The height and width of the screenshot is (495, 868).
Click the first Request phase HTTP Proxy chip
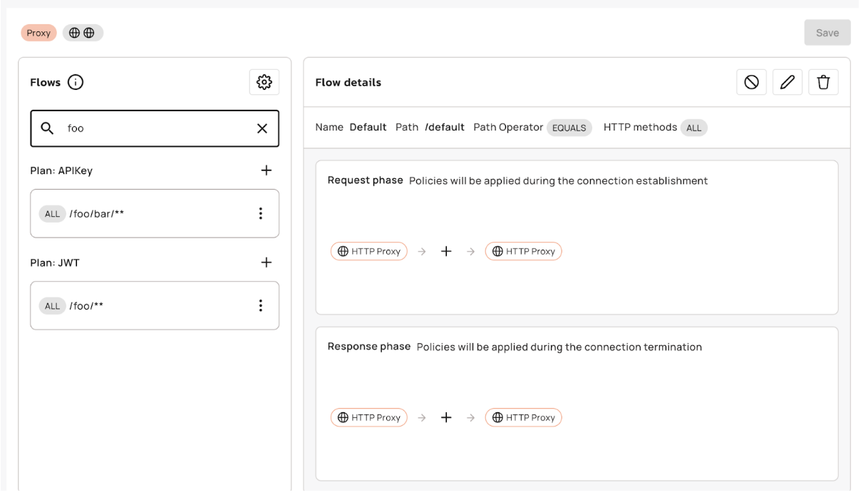[368, 251]
